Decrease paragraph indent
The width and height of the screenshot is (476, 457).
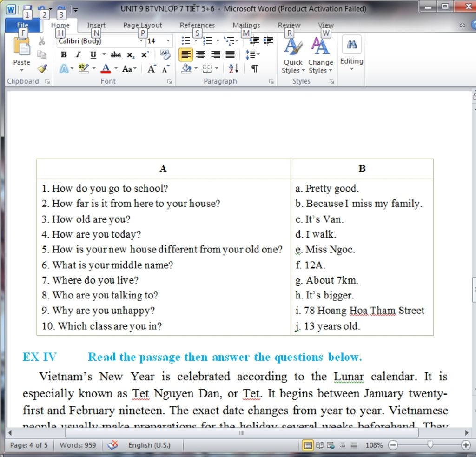click(254, 41)
